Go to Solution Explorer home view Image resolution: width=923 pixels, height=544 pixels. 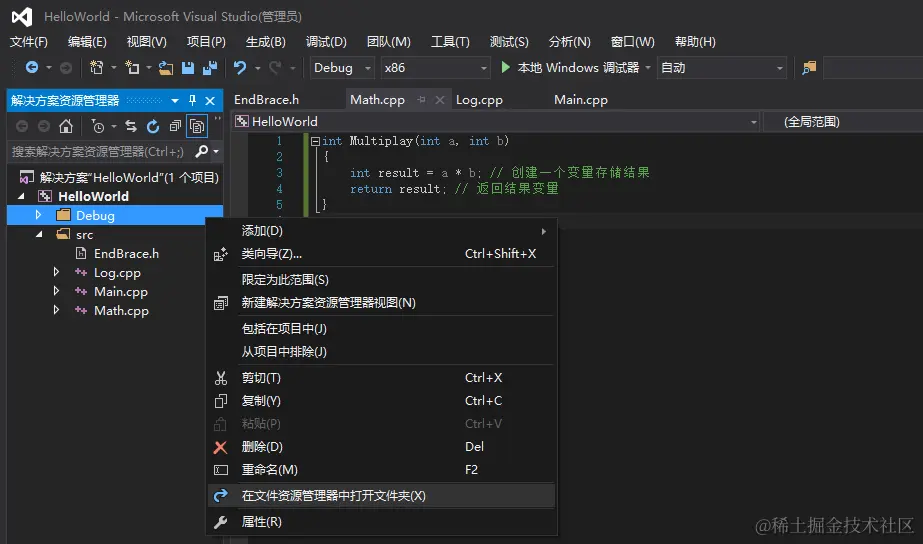click(66, 126)
